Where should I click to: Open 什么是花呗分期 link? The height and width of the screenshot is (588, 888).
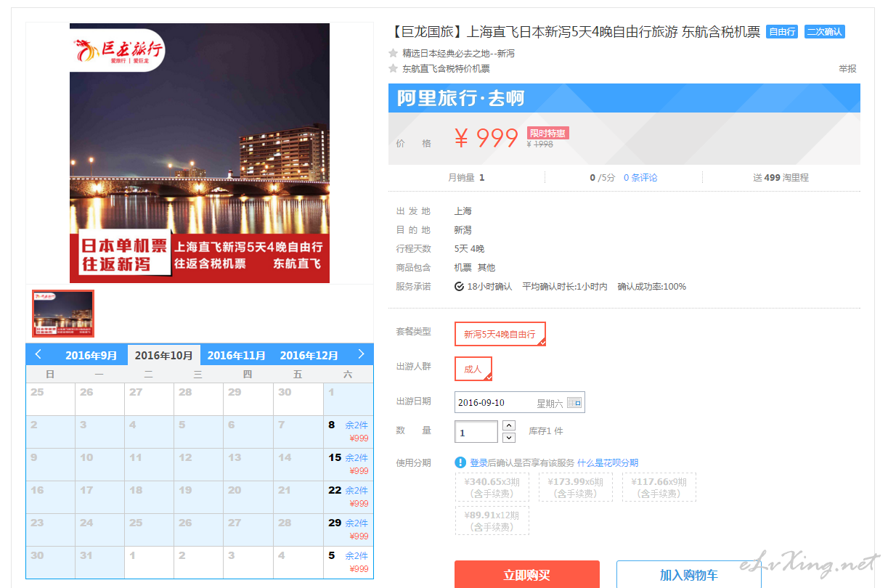608,462
